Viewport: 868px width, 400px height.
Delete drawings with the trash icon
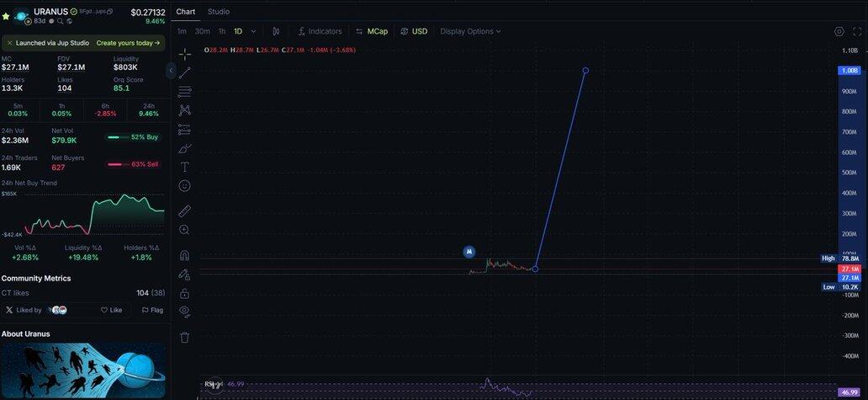point(185,337)
